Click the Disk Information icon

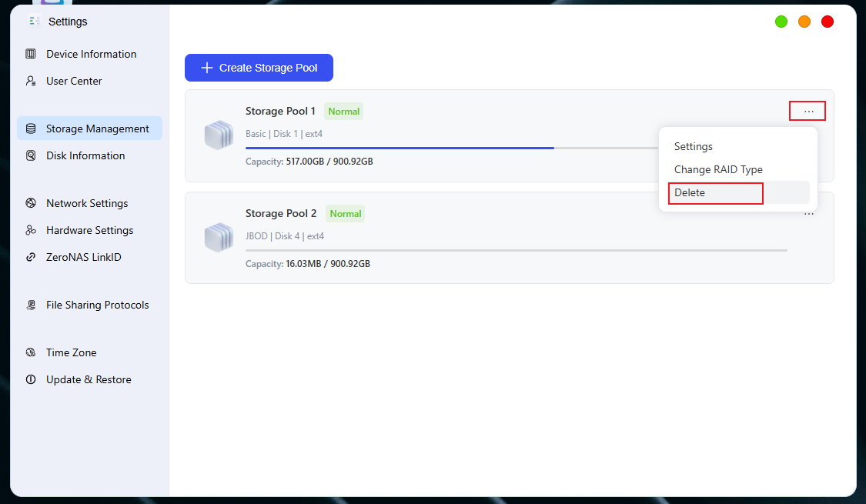tap(31, 155)
